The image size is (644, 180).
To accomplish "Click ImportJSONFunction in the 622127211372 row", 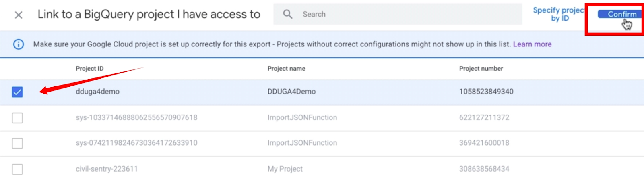I will (x=302, y=117).
